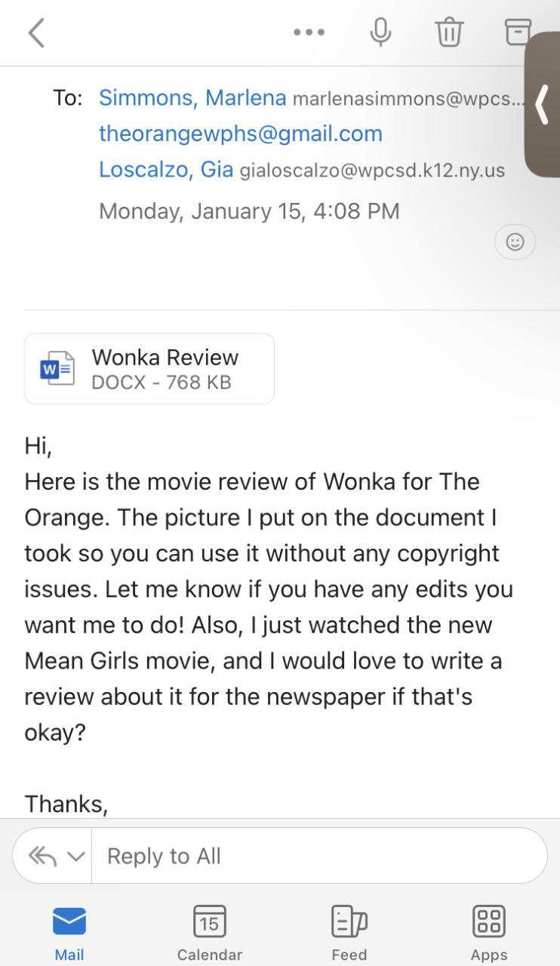
Task: Expand the side panel handle
Action: tap(543, 104)
